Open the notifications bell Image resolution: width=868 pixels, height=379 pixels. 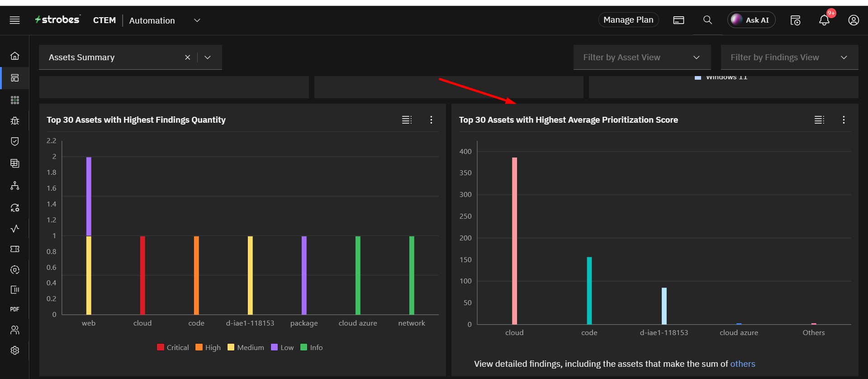pyautogui.click(x=824, y=20)
